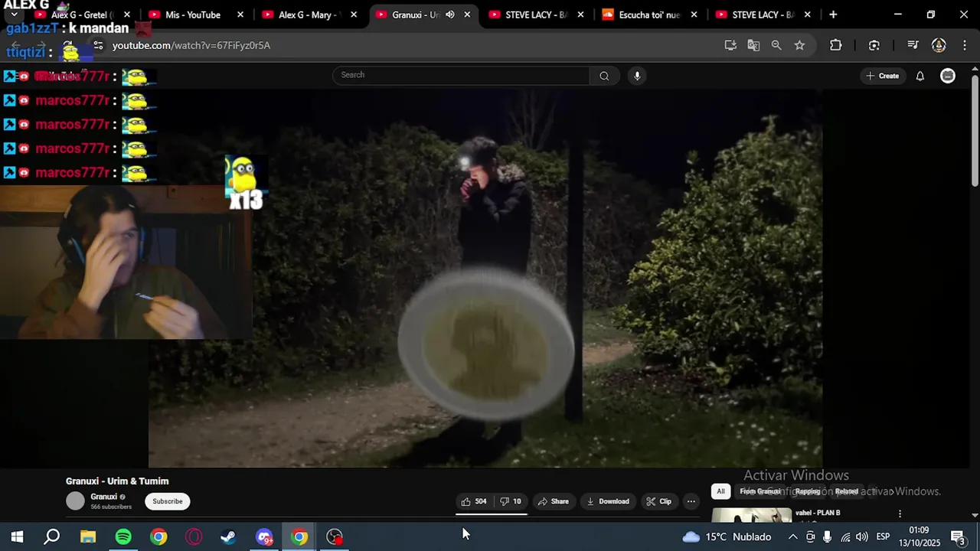Show hidden system tray icons

tap(792, 536)
